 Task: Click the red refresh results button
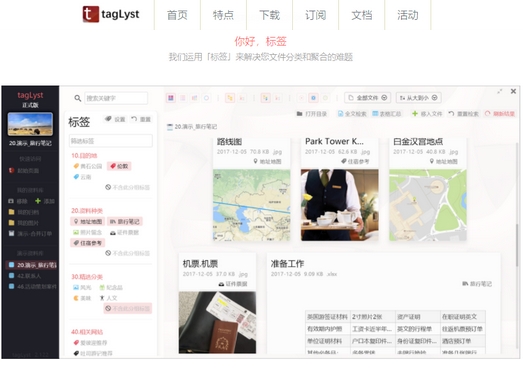pyautogui.click(x=500, y=114)
